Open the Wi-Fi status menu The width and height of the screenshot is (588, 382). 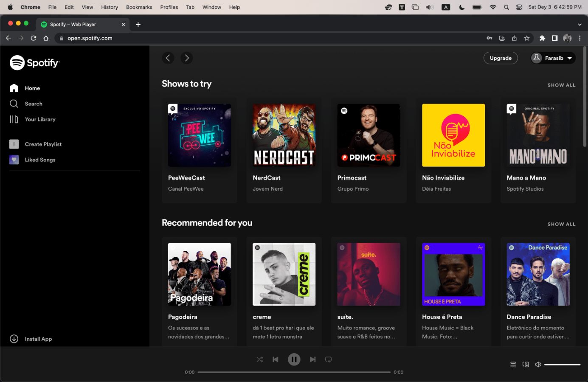[493, 7]
